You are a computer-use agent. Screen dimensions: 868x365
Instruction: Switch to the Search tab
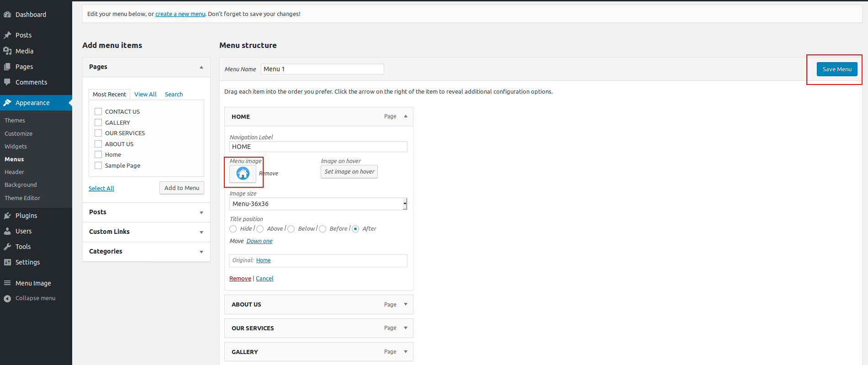174,94
